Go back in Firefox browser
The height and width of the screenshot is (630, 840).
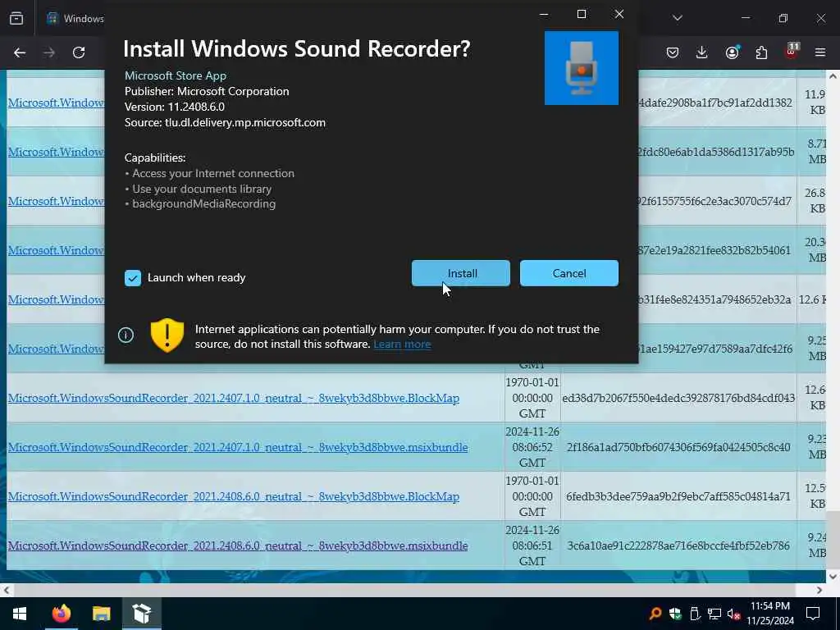coord(20,52)
